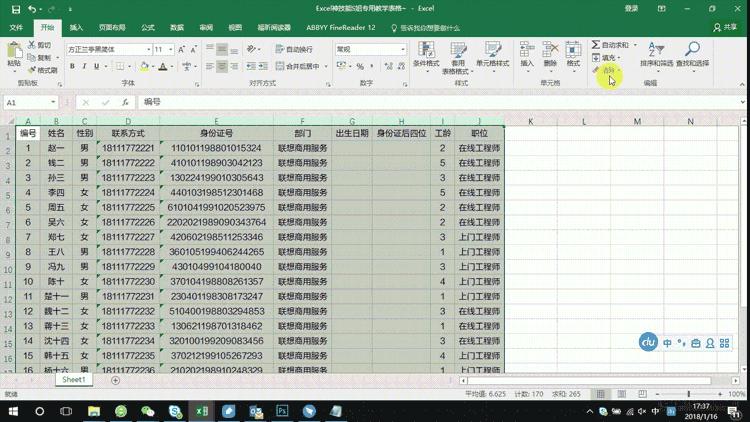
Task: Add a new sheet with plus button
Action: (x=115, y=380)
